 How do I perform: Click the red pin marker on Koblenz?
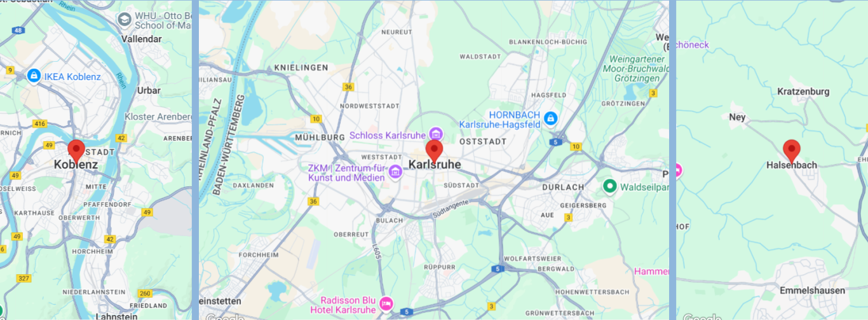click(76, 150)
